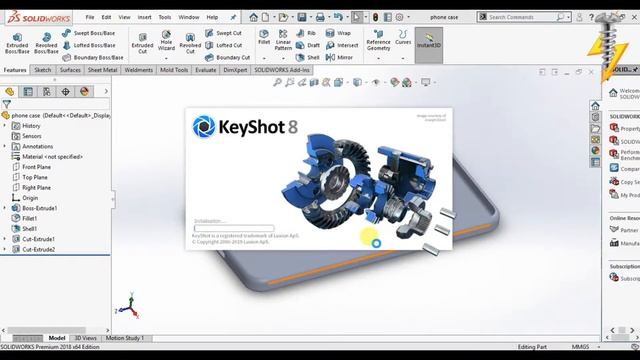Expand Cut-Extrude2 feature node
The image size is (640, 360).
click(4, 249)
